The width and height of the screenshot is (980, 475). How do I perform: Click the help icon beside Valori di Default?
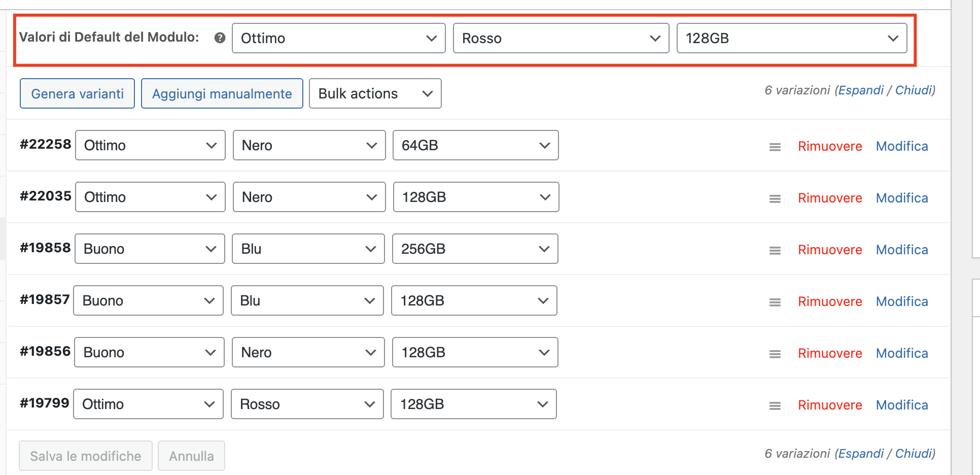(x=220, y=38)
